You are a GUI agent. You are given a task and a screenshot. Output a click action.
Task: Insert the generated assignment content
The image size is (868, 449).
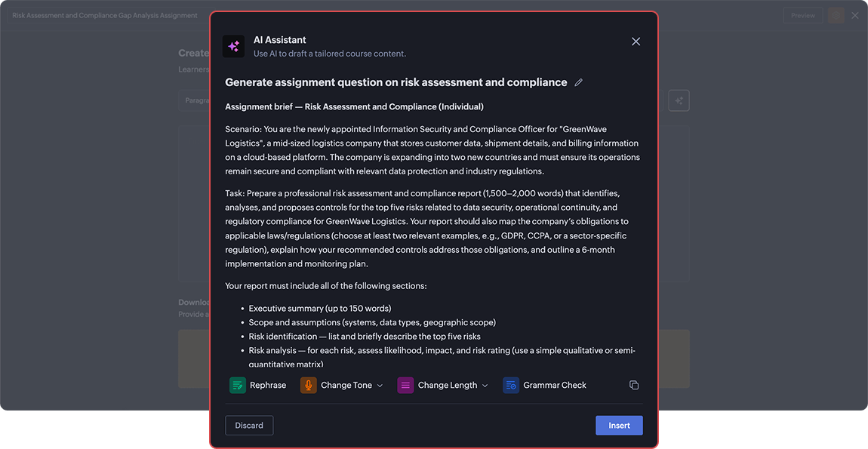click(619, 425)
